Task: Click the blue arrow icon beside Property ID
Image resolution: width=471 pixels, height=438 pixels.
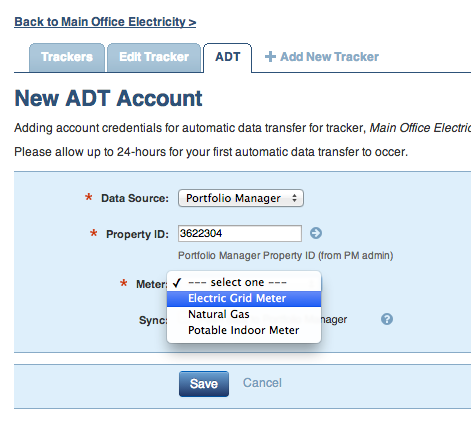Action: 316,233
